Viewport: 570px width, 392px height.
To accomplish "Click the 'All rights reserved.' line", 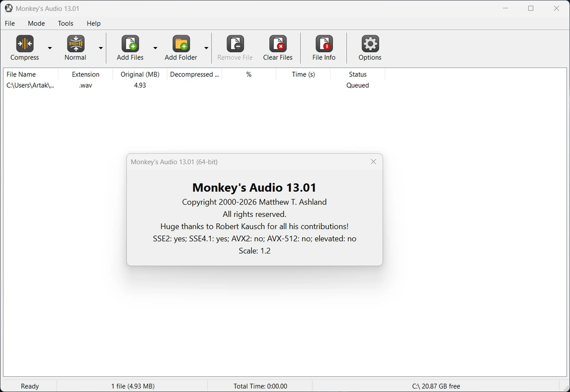I will click(255, 215).
